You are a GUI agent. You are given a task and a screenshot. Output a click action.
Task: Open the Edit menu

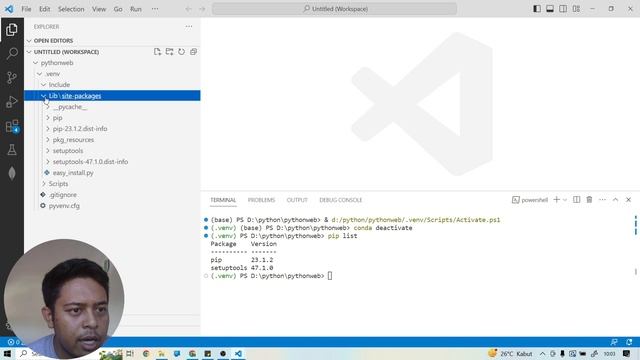coord(44,9)
